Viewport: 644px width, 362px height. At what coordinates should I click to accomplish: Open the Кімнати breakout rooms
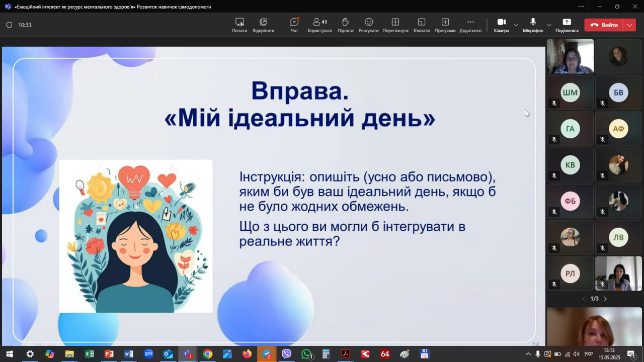(x=421, y=25)
